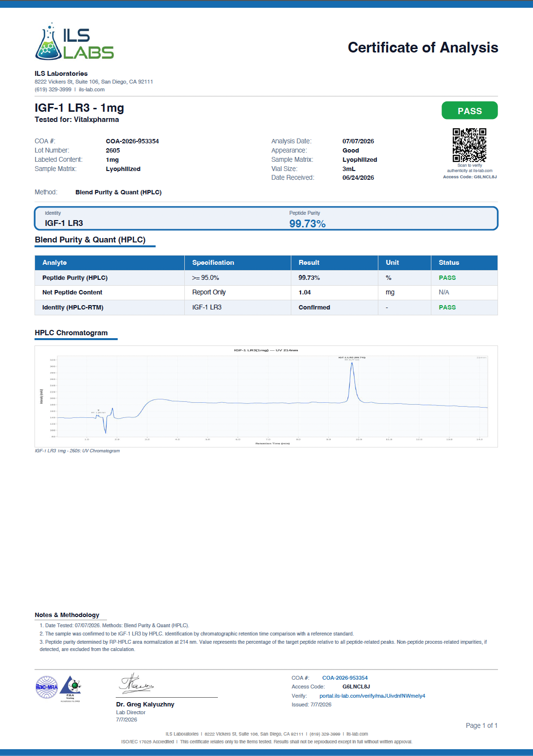Click the HPLC chromatogram plot

point(266,396)
